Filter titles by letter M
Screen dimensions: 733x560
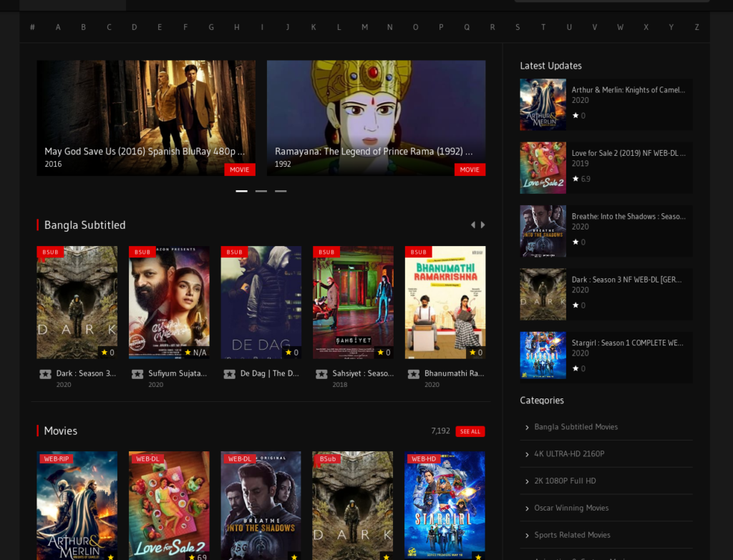(x=364, y=27)
